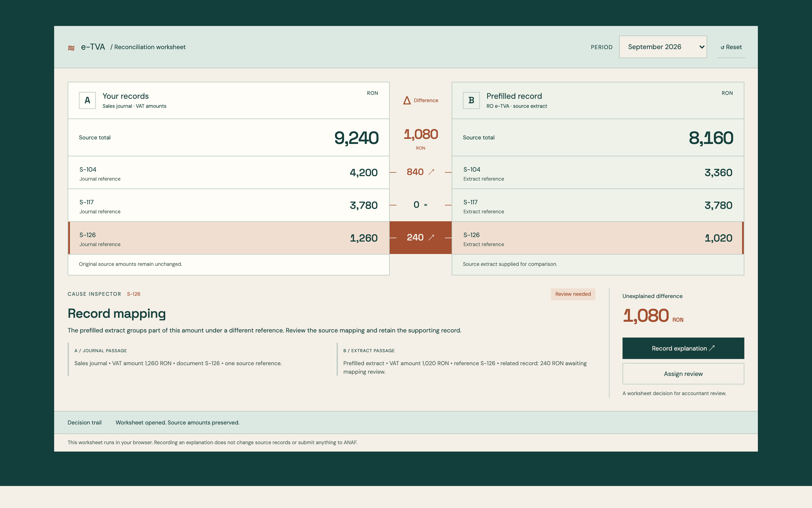Click the 'Original source amounts remain unchanged.' note

pyautogui.click(x=131, y=264)
